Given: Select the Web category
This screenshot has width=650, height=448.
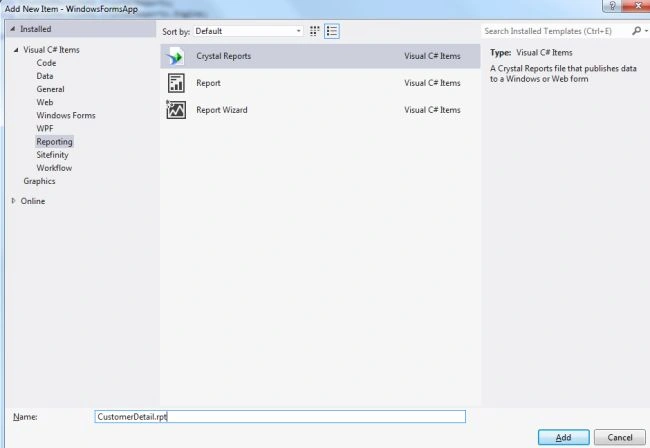Looking at the screenshot, I should (x=45, y=102).
